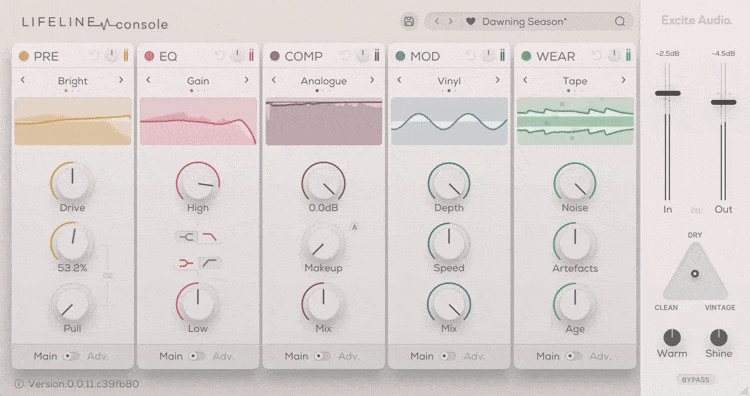Click the In fader handle

tap(668, 93)
